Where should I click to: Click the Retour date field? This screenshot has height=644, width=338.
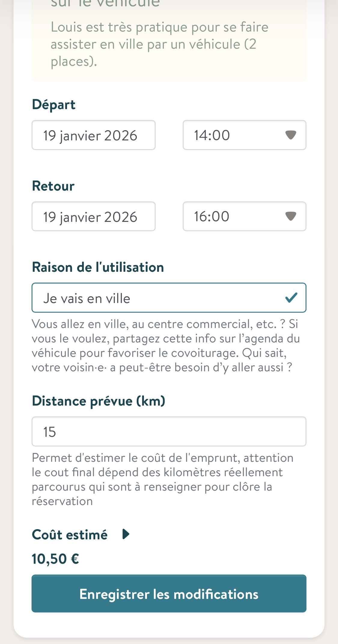(93, 216)
